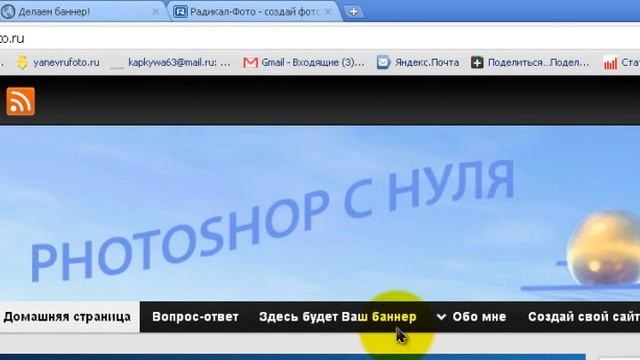Open the yanevrufoto.ru bookmark

click(58, 62)
